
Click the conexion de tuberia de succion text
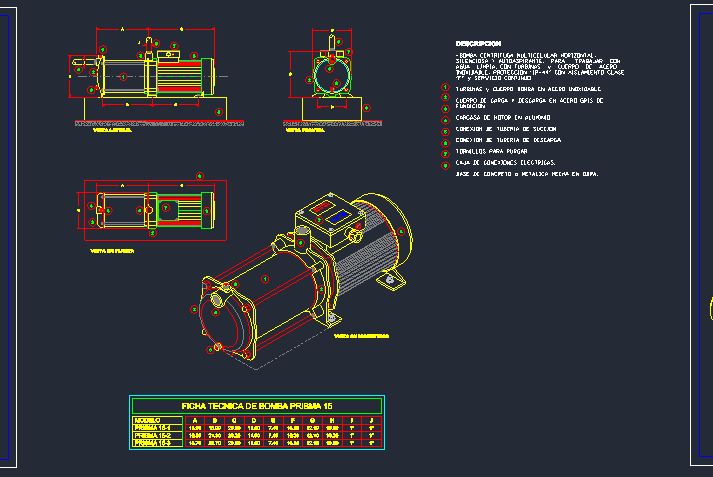coord(506,129)
